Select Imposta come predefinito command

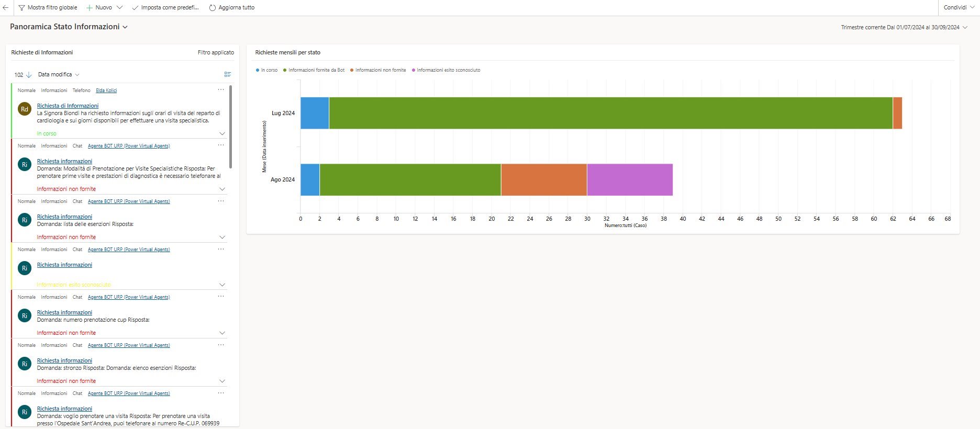[x=165, y=8]
